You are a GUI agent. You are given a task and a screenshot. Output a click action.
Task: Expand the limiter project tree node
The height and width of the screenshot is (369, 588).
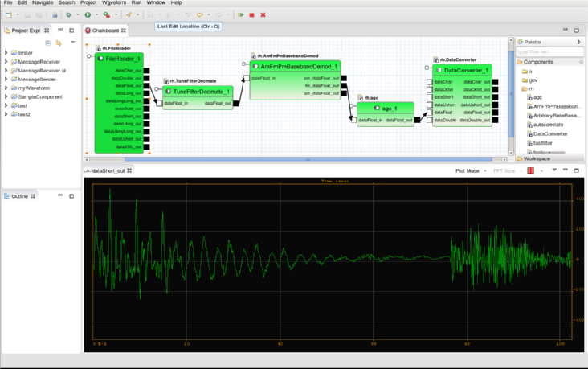tap(6, 53)
